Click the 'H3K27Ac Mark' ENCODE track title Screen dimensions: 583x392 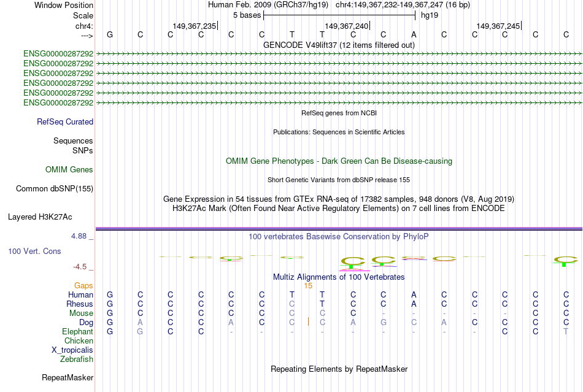click(339, 208)
